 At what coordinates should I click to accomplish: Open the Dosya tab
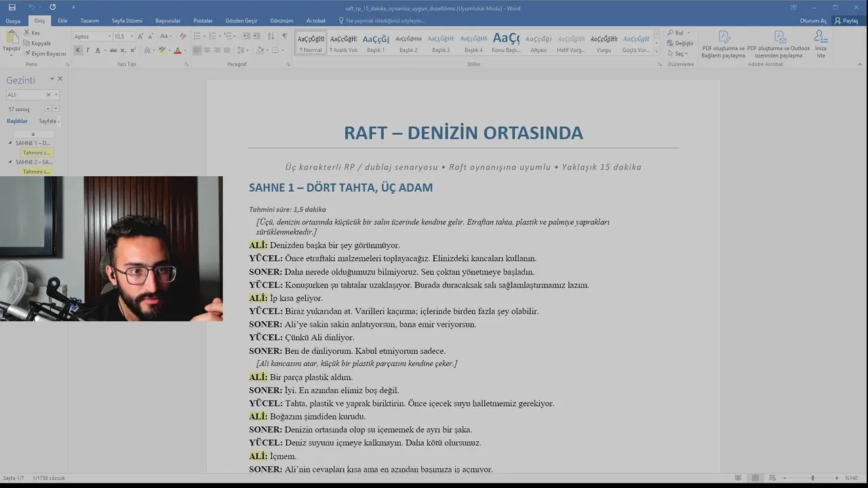point(13,21)
